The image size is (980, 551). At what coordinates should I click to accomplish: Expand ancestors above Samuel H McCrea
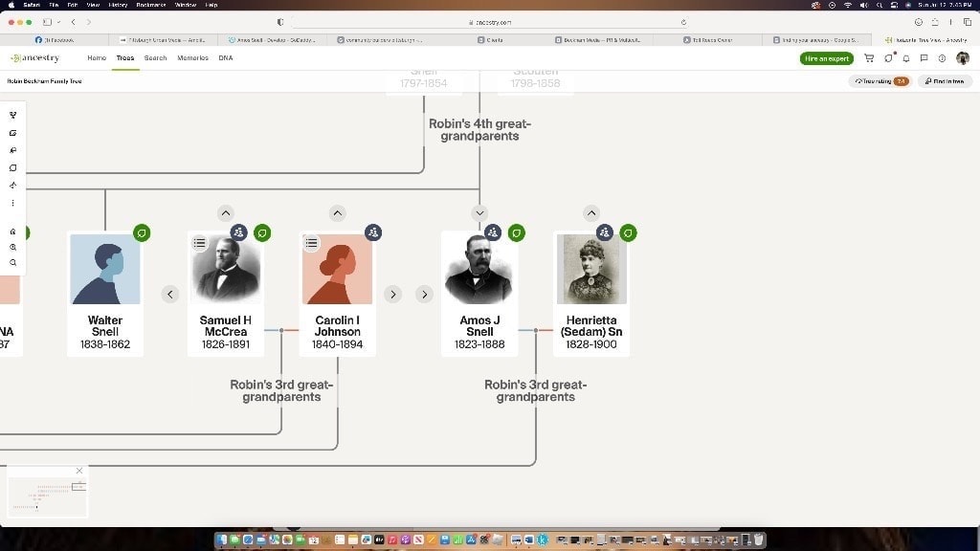226,213
